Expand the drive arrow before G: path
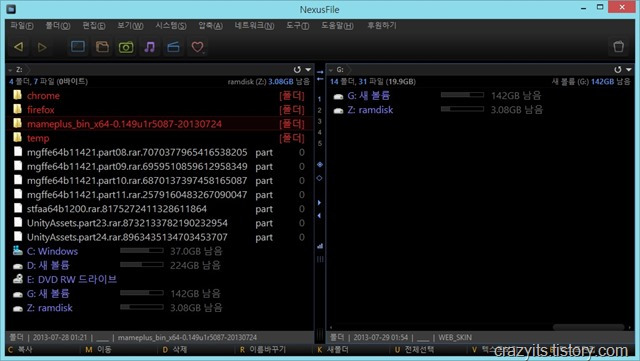 pos(331,70)
